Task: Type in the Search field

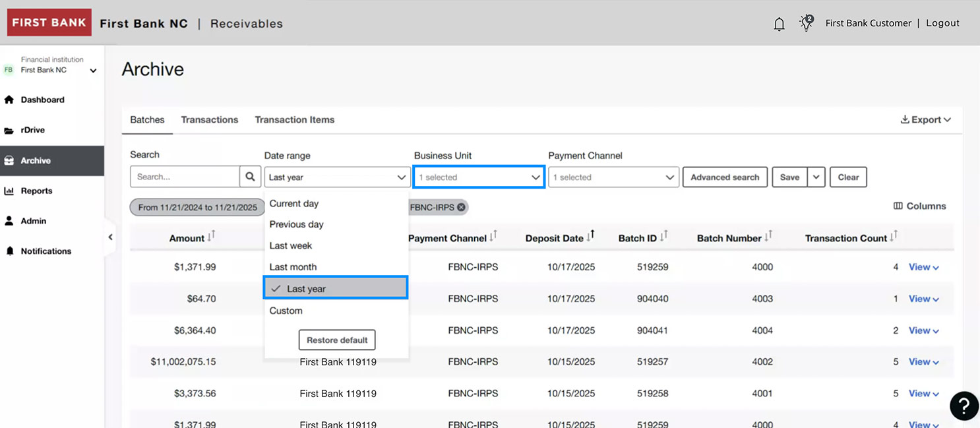Action: [185, 176]
